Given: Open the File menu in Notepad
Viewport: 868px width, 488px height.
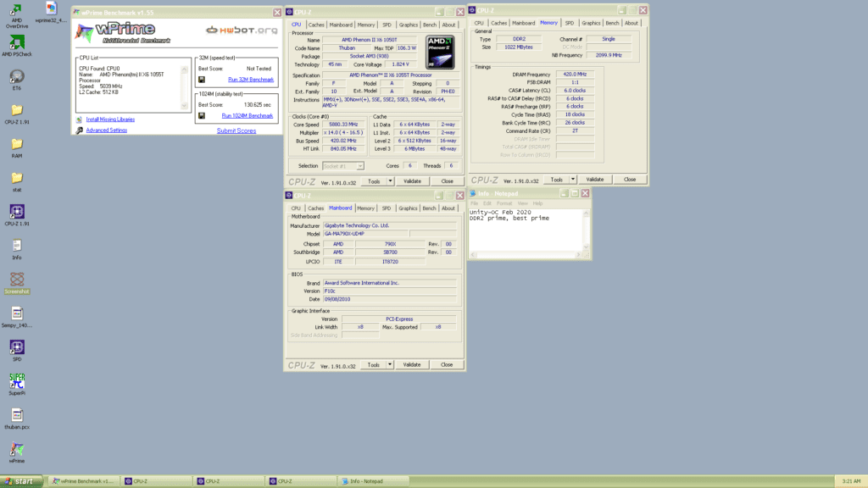Looking at the screenshot, I should coord(475,203).
